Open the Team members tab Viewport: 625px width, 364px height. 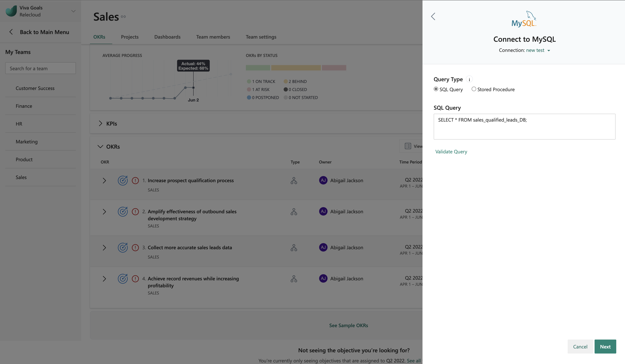tap(213, 37)
